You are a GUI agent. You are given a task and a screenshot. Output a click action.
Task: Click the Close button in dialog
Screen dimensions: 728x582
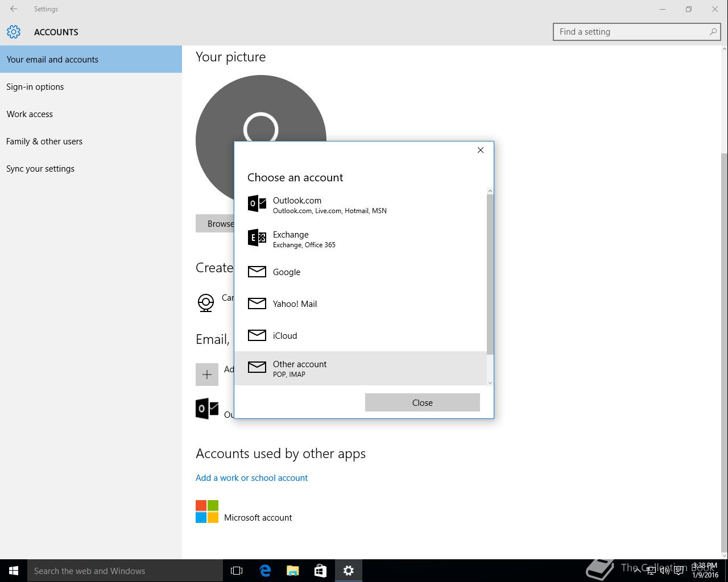pyautogui.click(x=423, y=402)
